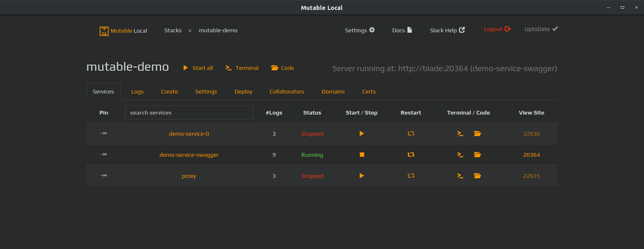Click the Mutable Local logo icon
This screenshot has height=249, width=644.
click(104, 31)
